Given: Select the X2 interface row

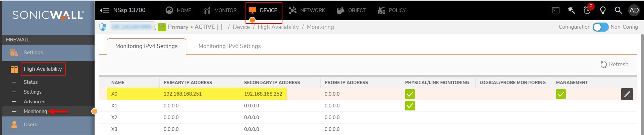Looking at the screenshot, I should point(114,117).
